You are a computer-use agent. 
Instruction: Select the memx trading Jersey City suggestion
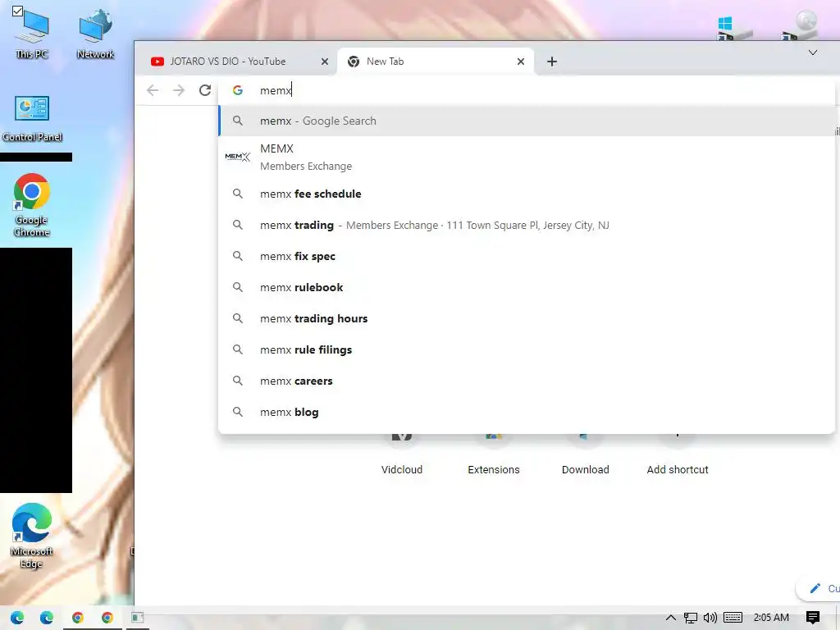(x=527, y=225)
